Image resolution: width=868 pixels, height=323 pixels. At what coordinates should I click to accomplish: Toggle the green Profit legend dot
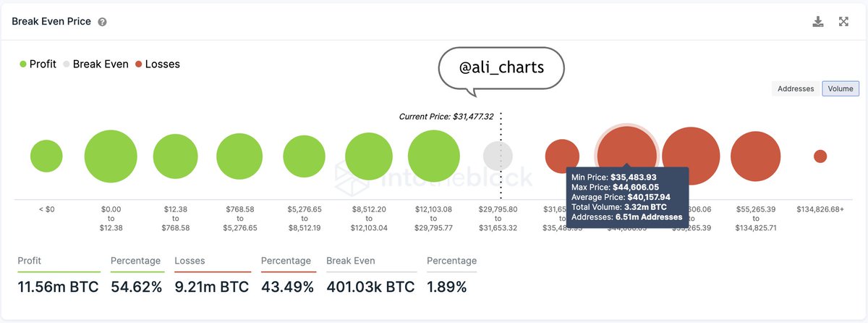point(23,64)
